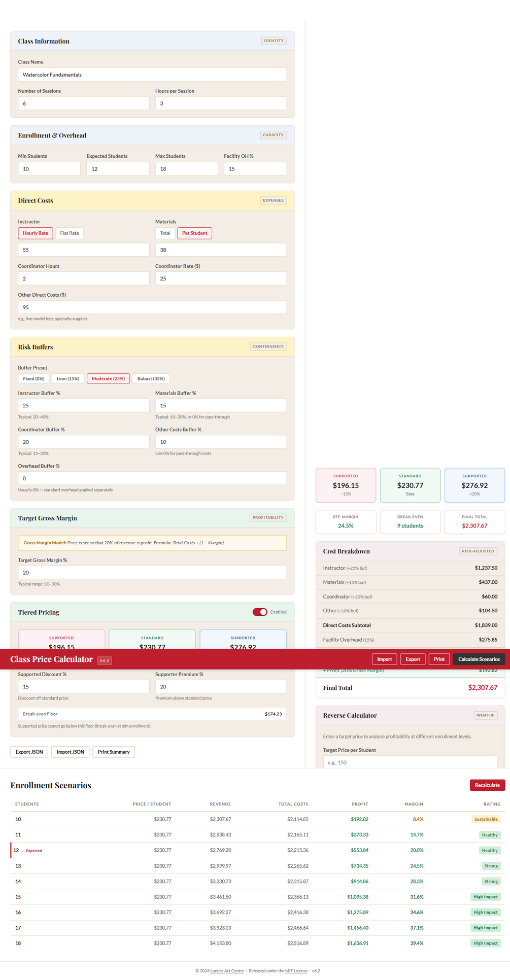Focus the Other Costs Buffer % field
This screenshot has width=510, height=980.
click(x=221, y=442)
